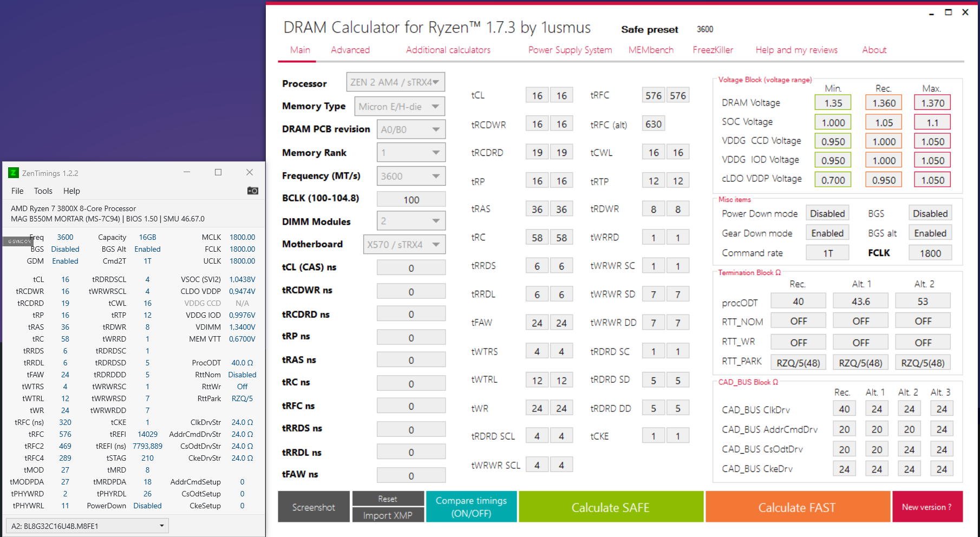This screenshot has width=980, height=537.
Task: Open the Motherboard dropdown
Action: click(x=404, y=244)
